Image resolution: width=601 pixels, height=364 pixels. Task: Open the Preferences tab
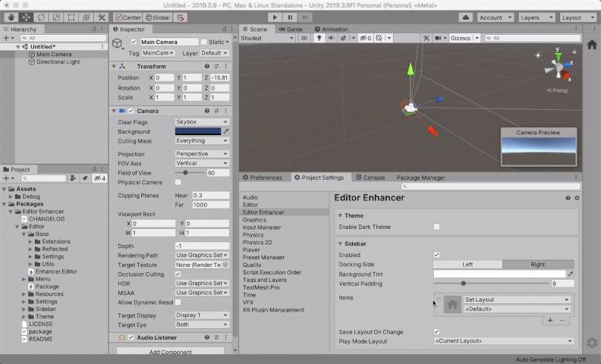pyautogui.click(x=263, y=177)
